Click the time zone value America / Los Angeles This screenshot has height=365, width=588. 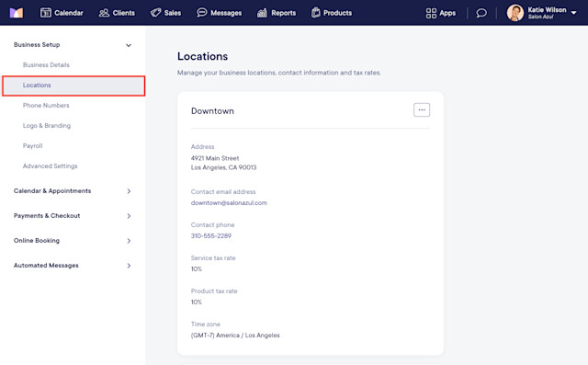pyautogui.click(x=235, y=336)
